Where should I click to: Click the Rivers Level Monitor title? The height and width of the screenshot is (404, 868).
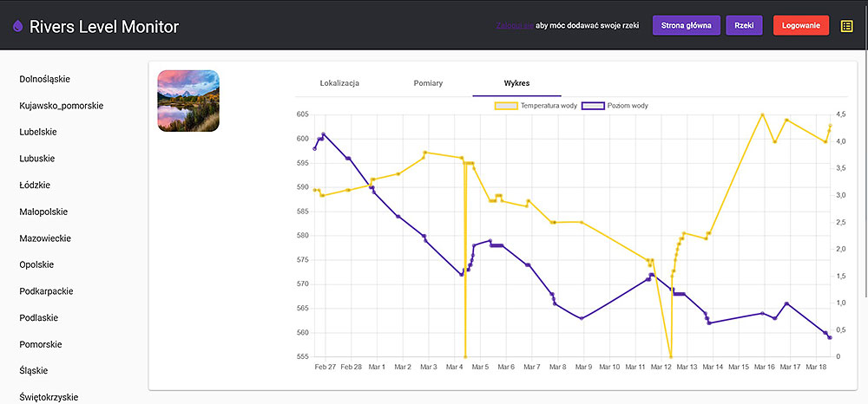coord(104,26)
